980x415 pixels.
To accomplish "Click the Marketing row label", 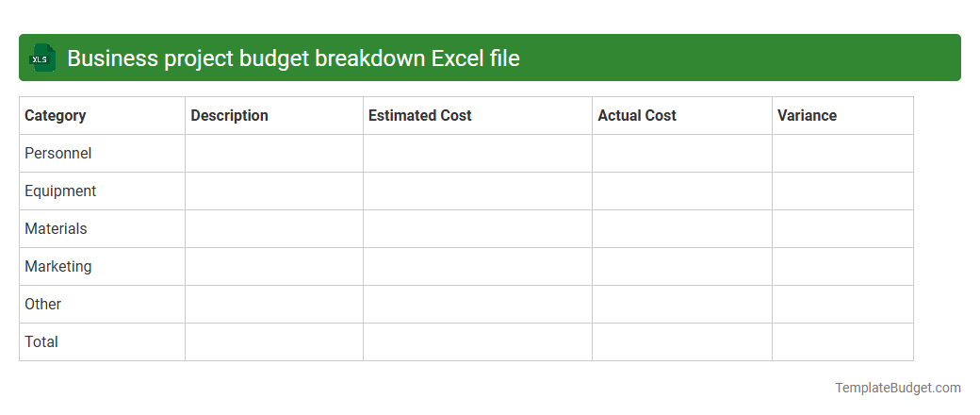I will click(58, 266).
